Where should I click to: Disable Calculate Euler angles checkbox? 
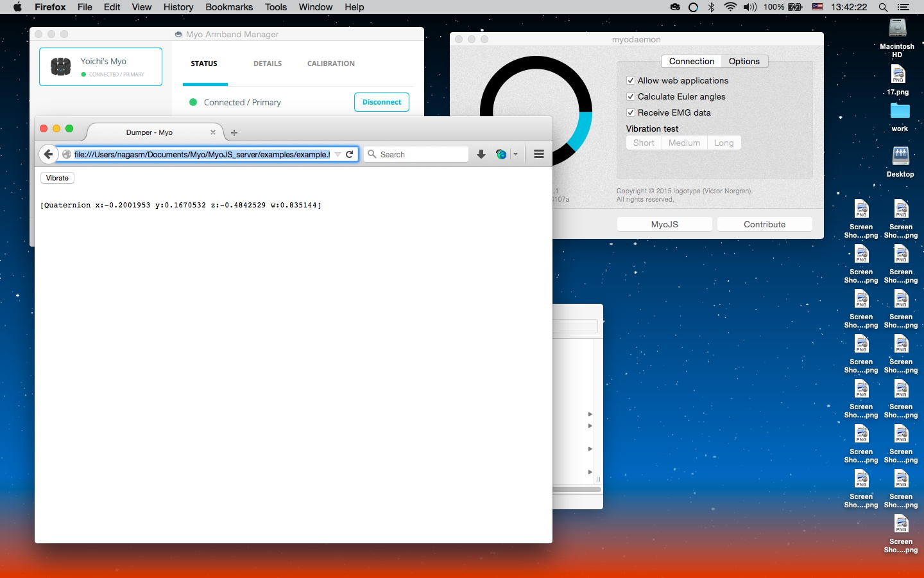pyautogui.click(x=631, y=96)
